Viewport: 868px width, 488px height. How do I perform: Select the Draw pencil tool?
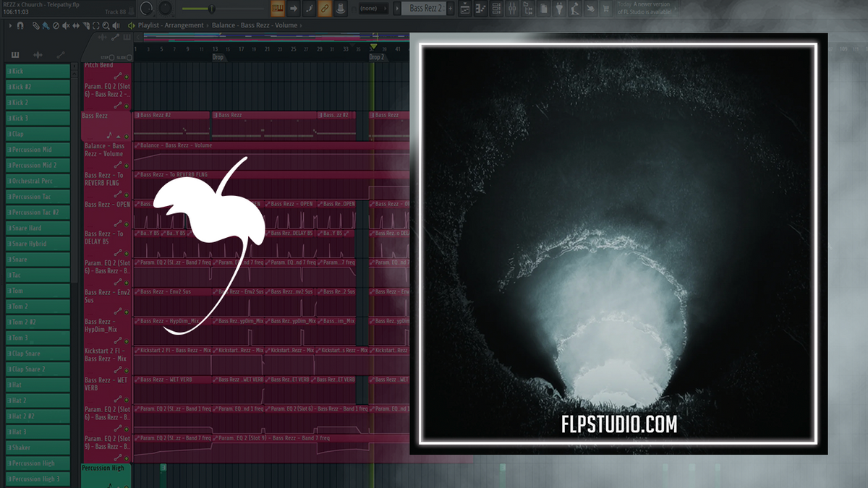point(36,26)
